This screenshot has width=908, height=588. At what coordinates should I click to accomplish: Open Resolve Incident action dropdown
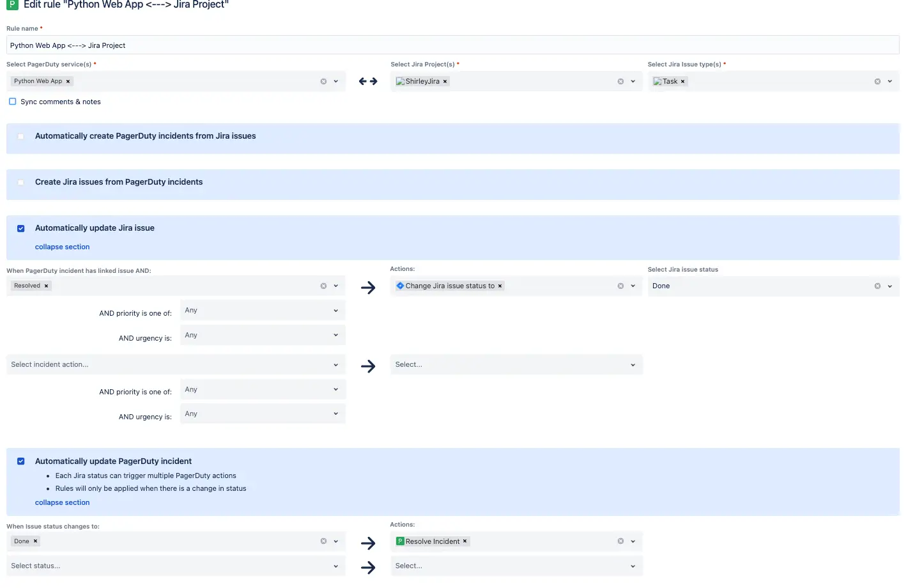click(633, 541)
